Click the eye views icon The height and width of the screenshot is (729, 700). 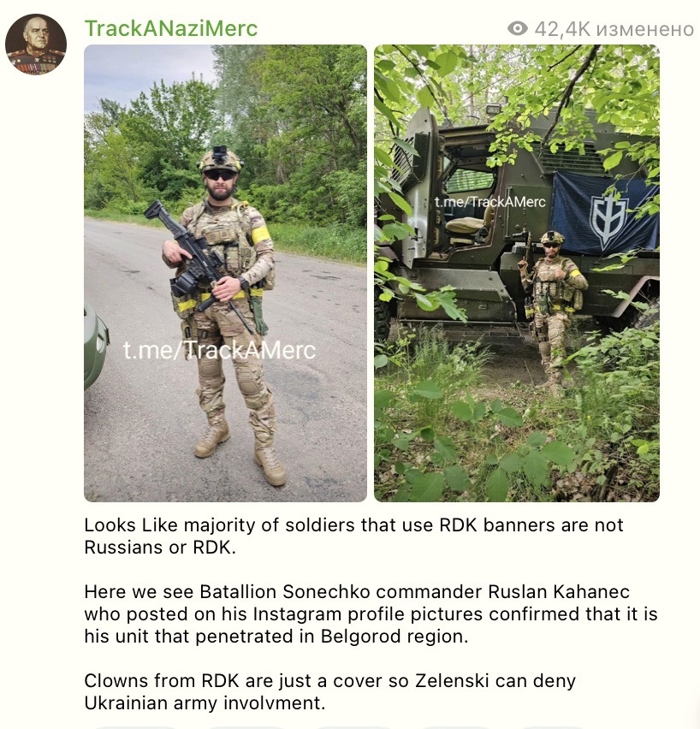click(x=517, y=29)
